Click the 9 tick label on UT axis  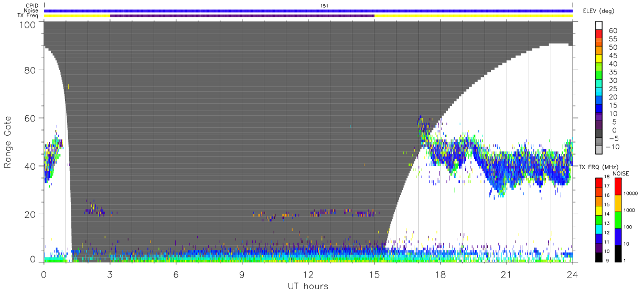(x=242, y=274)
